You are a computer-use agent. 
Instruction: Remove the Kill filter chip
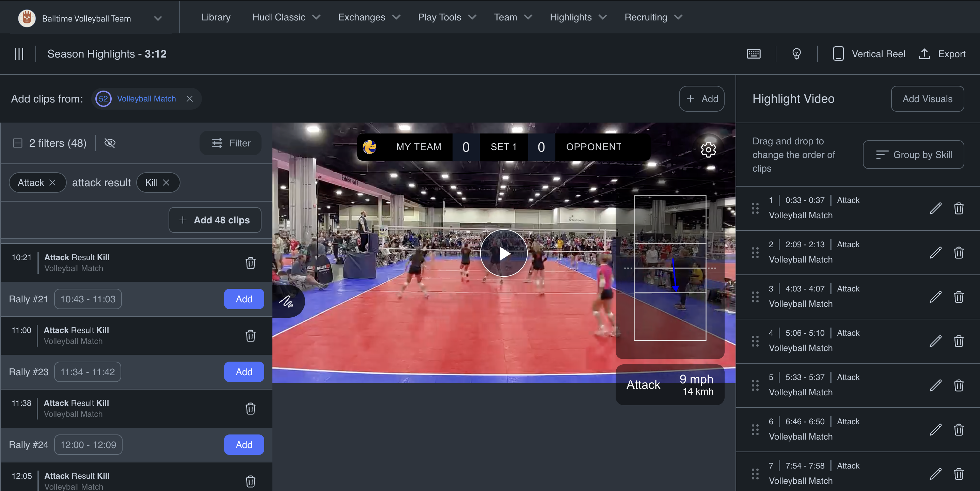coord(166,183)
